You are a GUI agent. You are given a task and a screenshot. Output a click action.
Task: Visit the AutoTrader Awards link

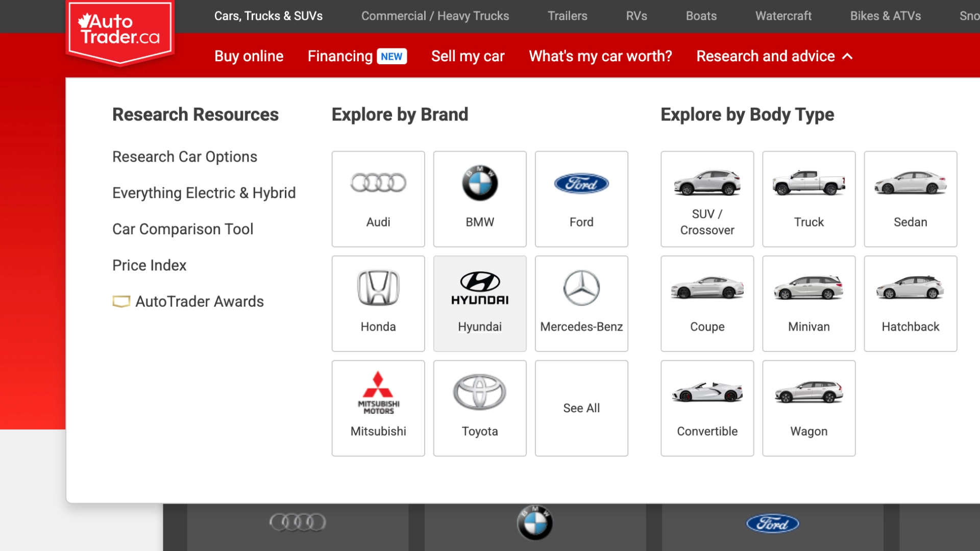point(199,302)
